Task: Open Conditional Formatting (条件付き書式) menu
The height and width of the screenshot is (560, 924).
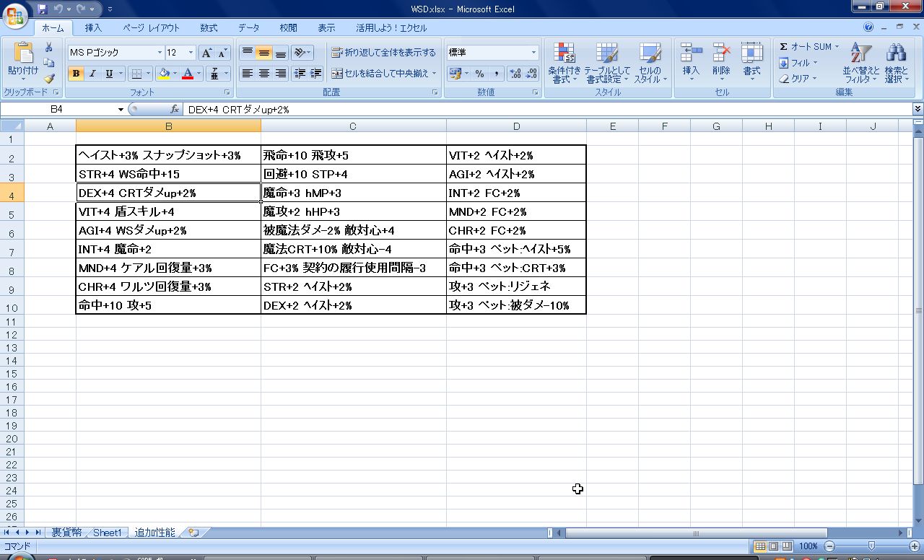Action: pyautogui.click(x=564, y=64)
